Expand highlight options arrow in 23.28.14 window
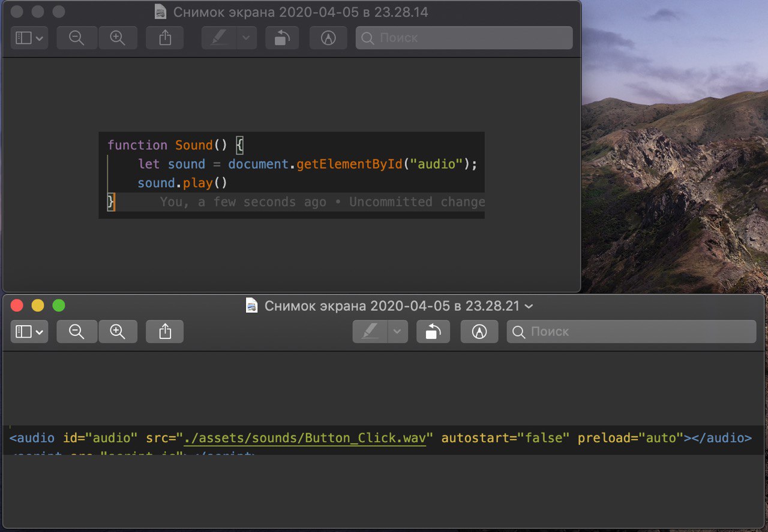The height and width of the screenshot is (532, 768). click(247, 38)
